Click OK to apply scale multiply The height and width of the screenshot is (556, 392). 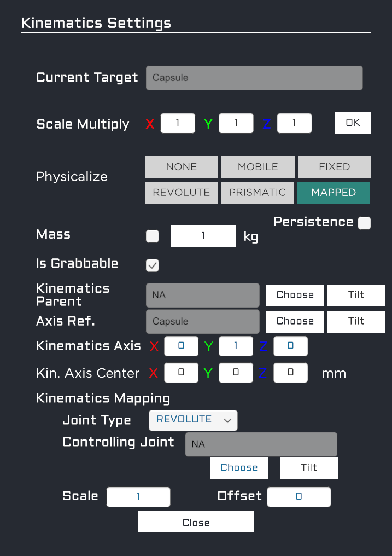pyautogui.click(x=353, y=123)
